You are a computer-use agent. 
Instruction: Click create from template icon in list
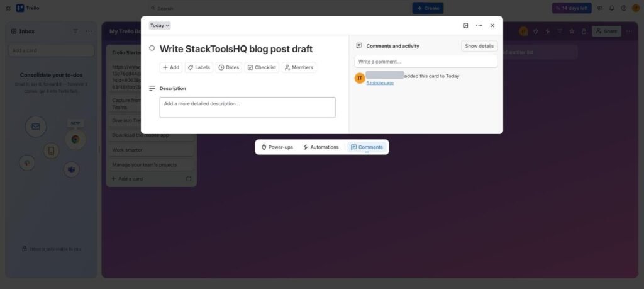click(189, 179)
